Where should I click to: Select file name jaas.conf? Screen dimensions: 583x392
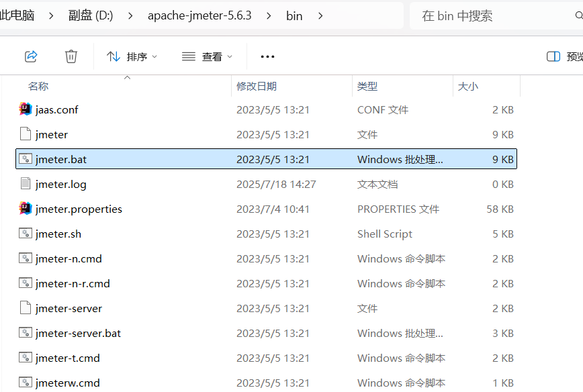(x=57, y=109)
